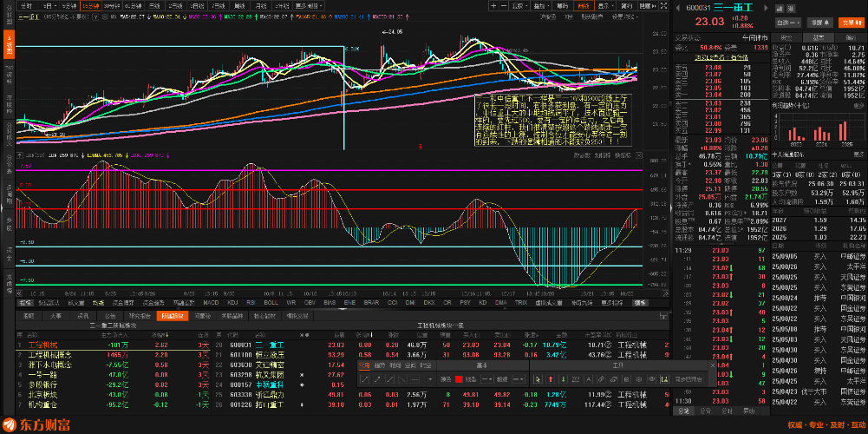Switch to daily K-line period
The height and width of the screenshot is (434, 868).
click(x=153, y=5)
